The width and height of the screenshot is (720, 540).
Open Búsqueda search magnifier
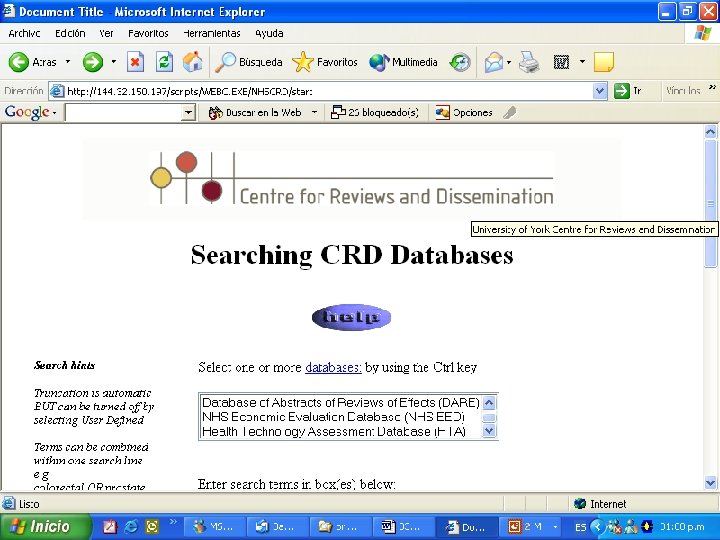tap(249, 62)
